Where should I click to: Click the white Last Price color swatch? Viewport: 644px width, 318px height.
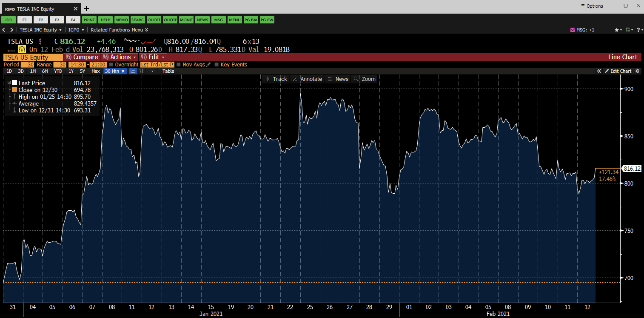click(x=14, y=83)
